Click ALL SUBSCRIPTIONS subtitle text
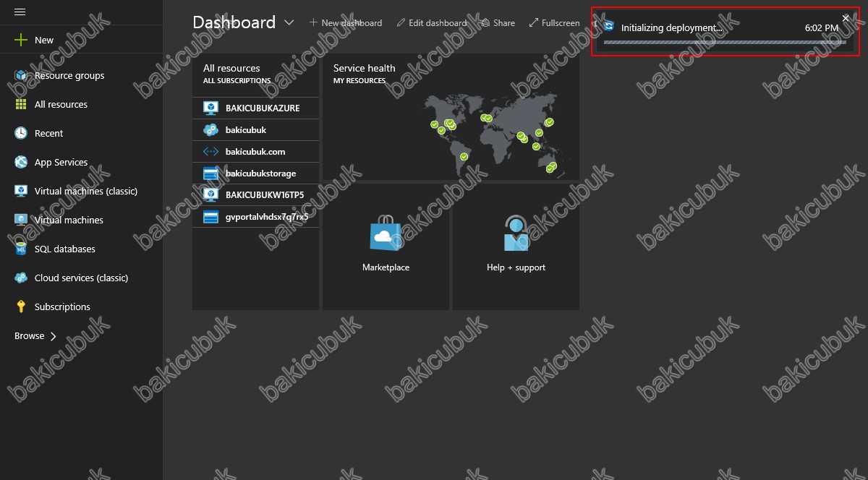This screenshot has width=868, height=480. [237, 81]
